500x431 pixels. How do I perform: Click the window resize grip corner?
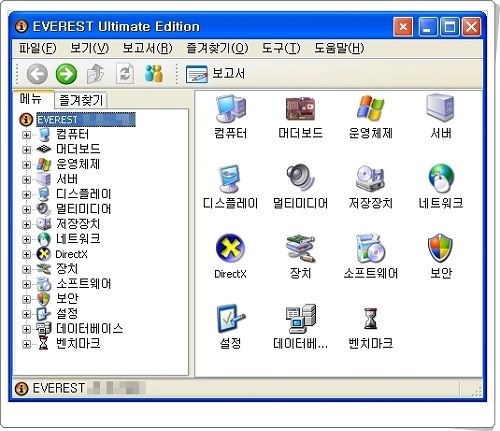click(477, 391)
